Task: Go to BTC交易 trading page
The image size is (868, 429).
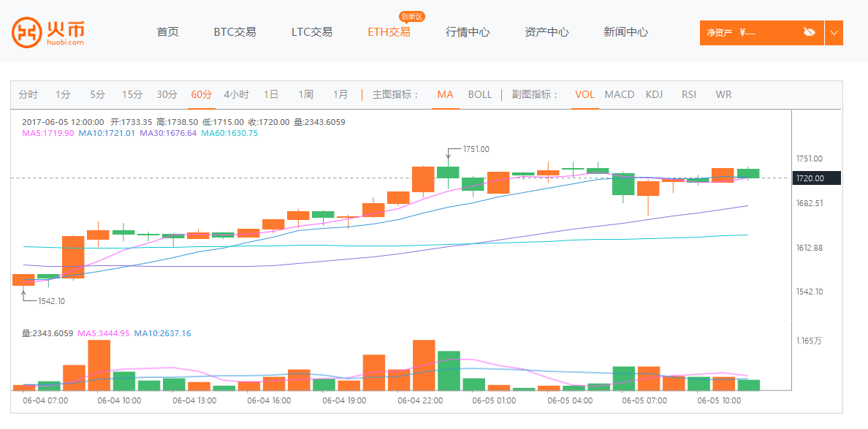Action: point(235,32)
